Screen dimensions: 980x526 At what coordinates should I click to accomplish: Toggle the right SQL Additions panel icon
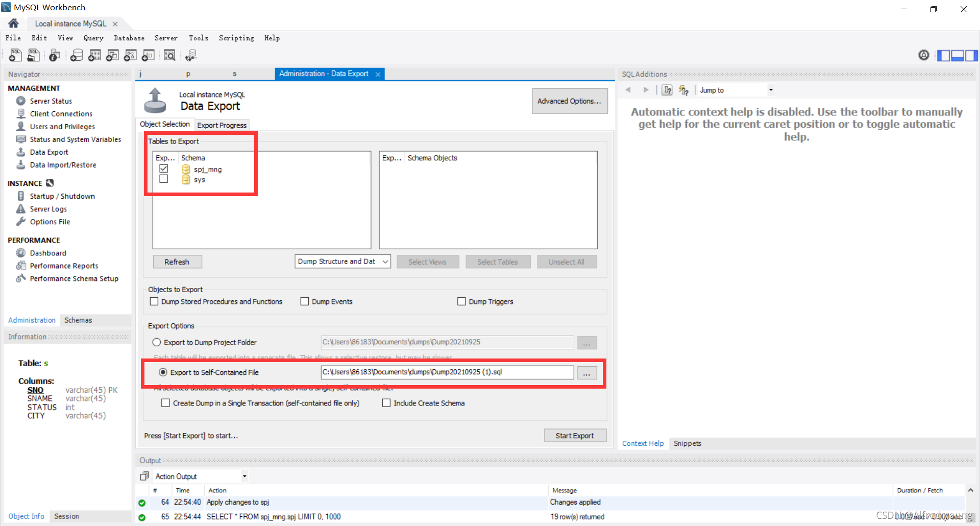(x=971, y=56)
